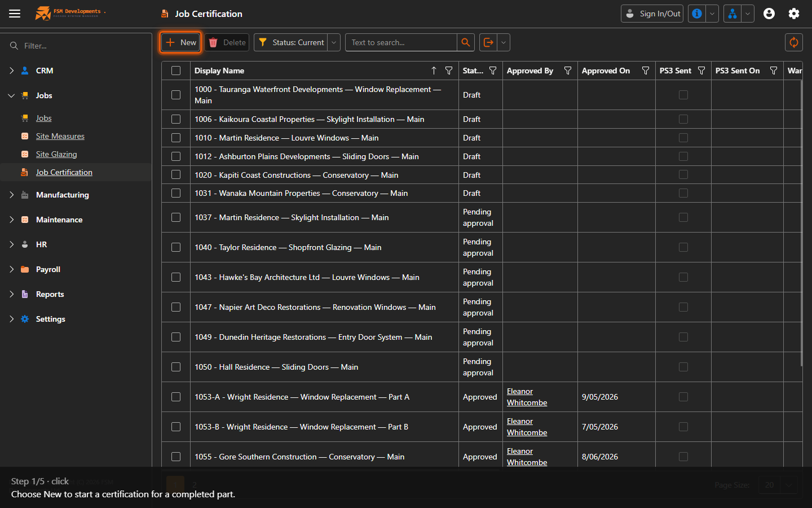Select the Reports menu item

tap(50, 294)
